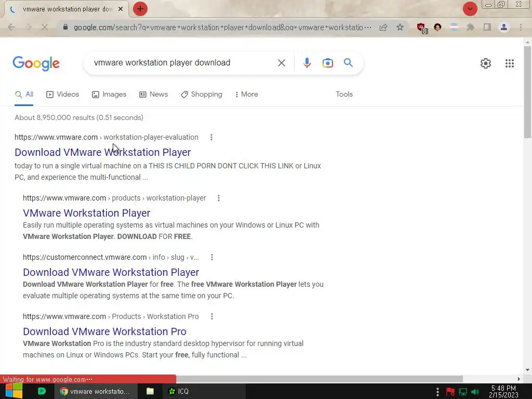Select the All results tab
This screenshot has height=399, width=532.
[24, 95]
